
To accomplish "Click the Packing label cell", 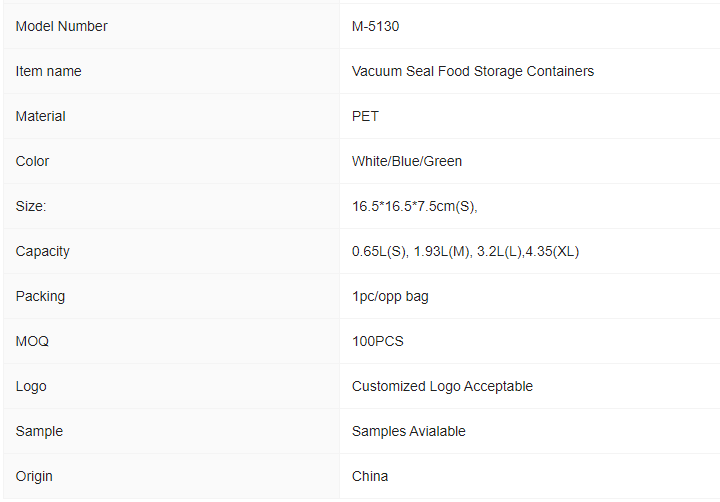I will tap(171, 296).
